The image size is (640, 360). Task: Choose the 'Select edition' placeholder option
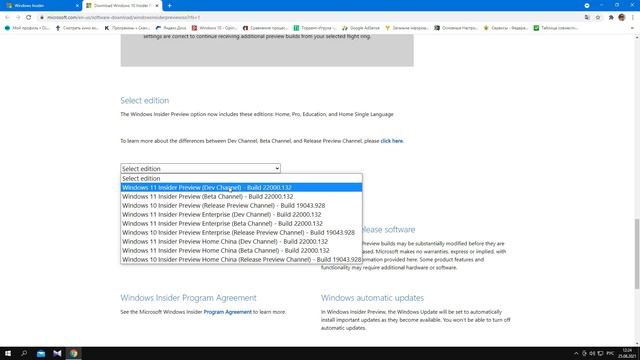pyautogui.click(x=241, y=178)
